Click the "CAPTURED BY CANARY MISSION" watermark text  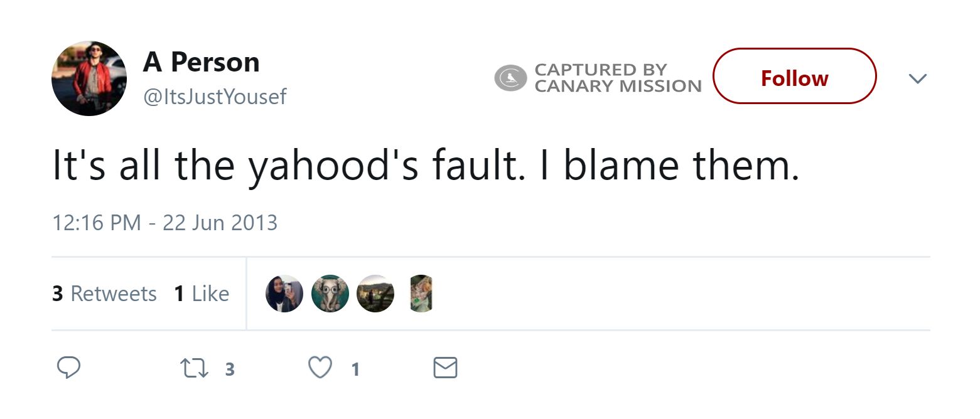617,78
